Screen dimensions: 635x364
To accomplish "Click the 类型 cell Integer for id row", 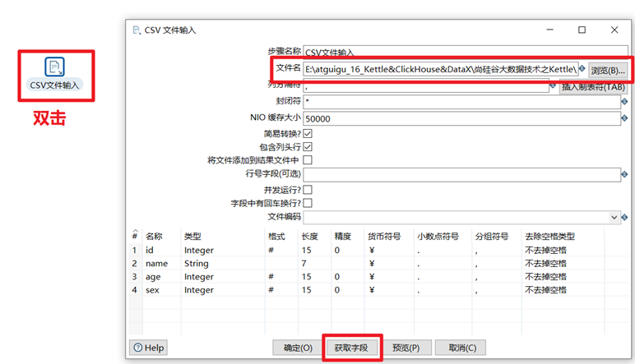I will pyautogui.click(x=199, y=251).
